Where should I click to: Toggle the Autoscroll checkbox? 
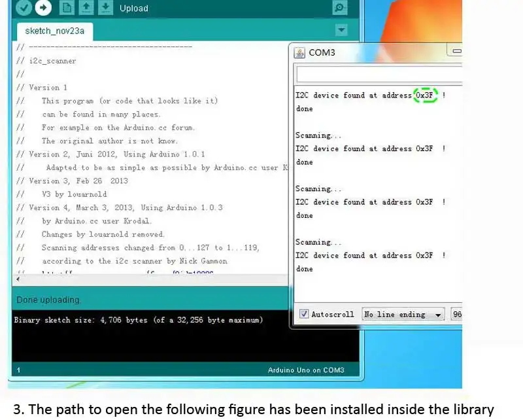304,314
